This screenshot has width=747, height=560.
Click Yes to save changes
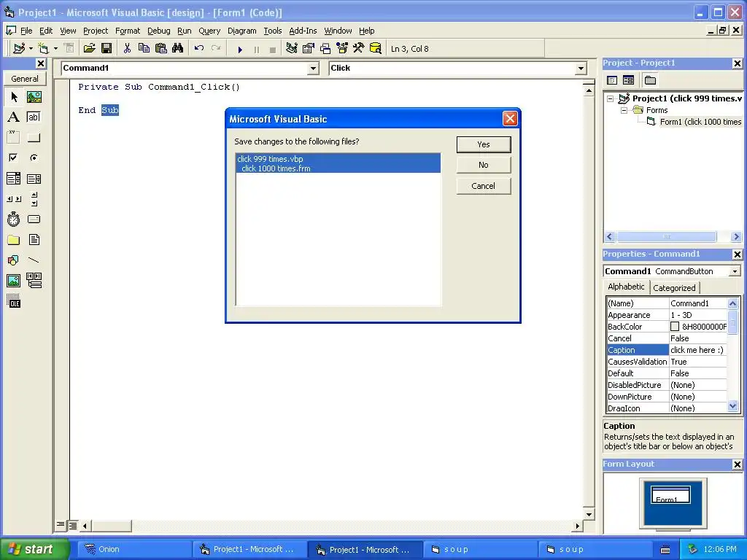484,144
